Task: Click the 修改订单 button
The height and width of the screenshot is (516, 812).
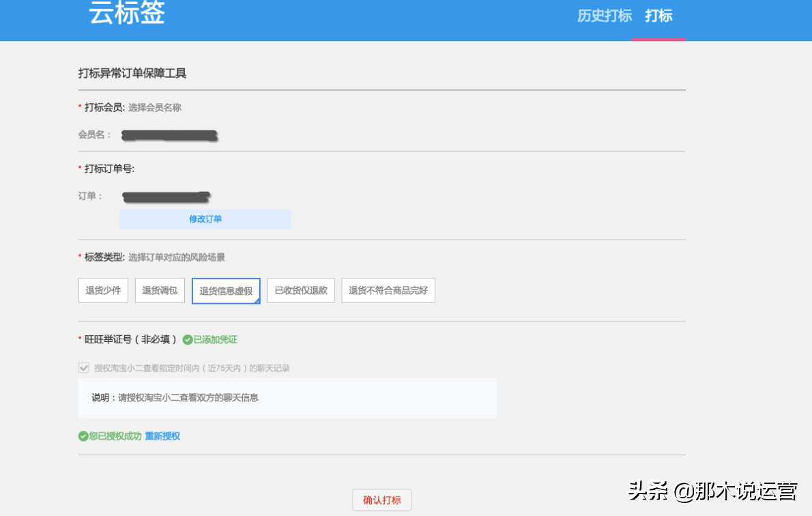Action: tap(205, 218)
